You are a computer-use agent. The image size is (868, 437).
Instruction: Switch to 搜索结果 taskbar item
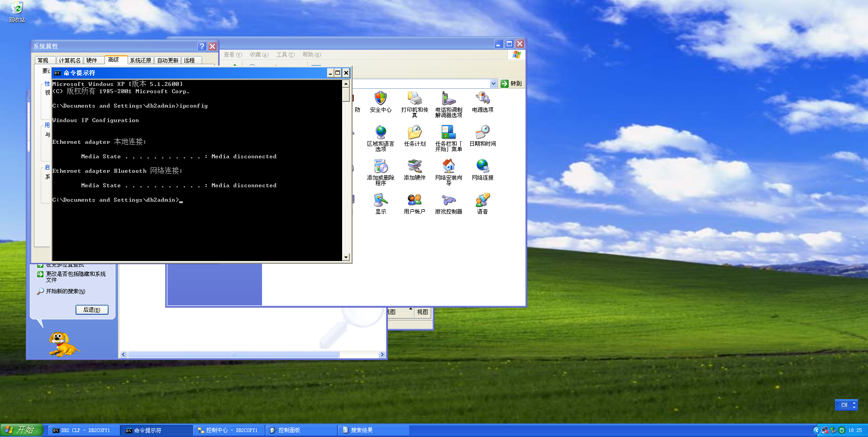pos(374,430)
